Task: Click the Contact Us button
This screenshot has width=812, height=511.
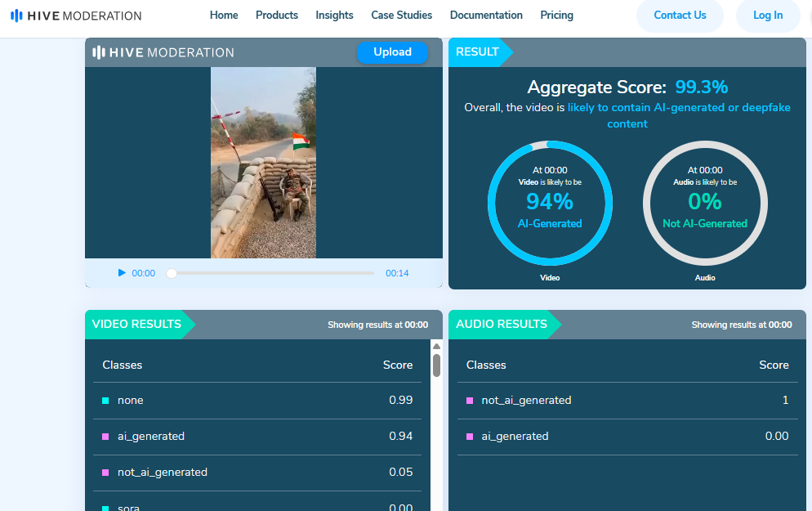Action: click(x=680, y=16)
